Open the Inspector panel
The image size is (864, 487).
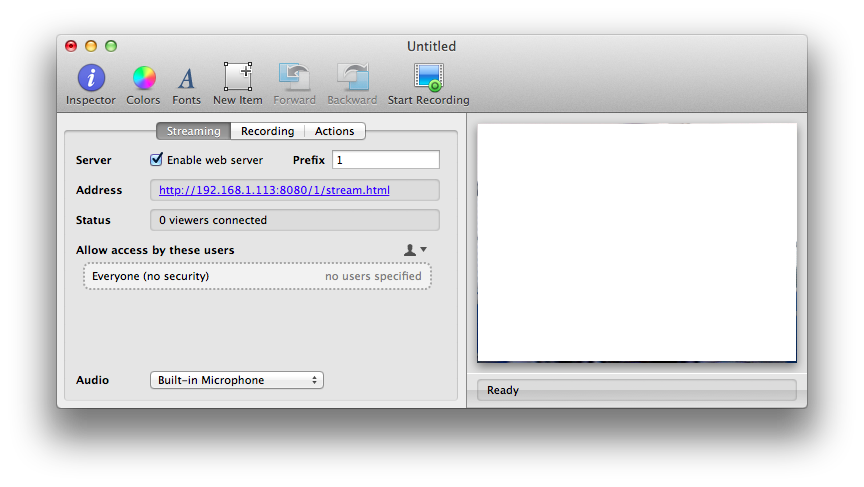pos(91,84)
